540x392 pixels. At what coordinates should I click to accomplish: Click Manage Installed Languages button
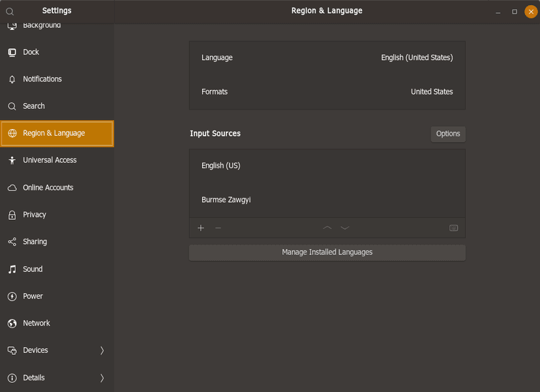[x=327, y=252]
